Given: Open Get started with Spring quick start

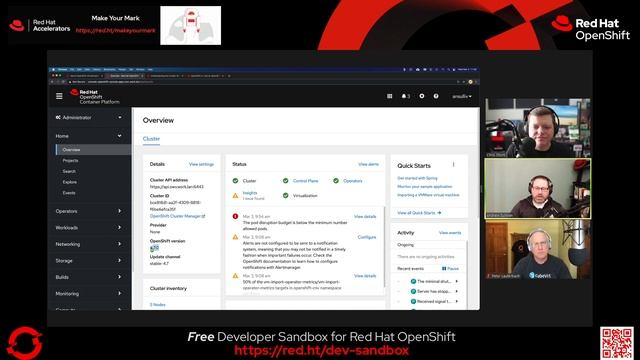Looking at the screenshot, I should (417, 178).
